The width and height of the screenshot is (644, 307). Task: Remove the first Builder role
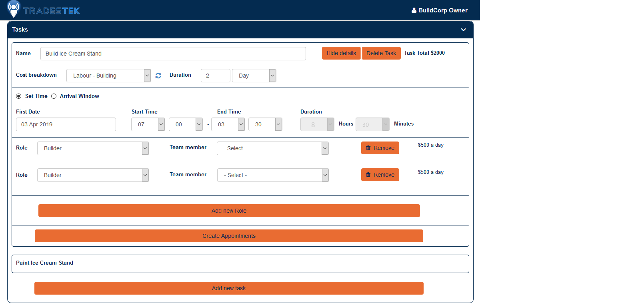tap(380, 148)
